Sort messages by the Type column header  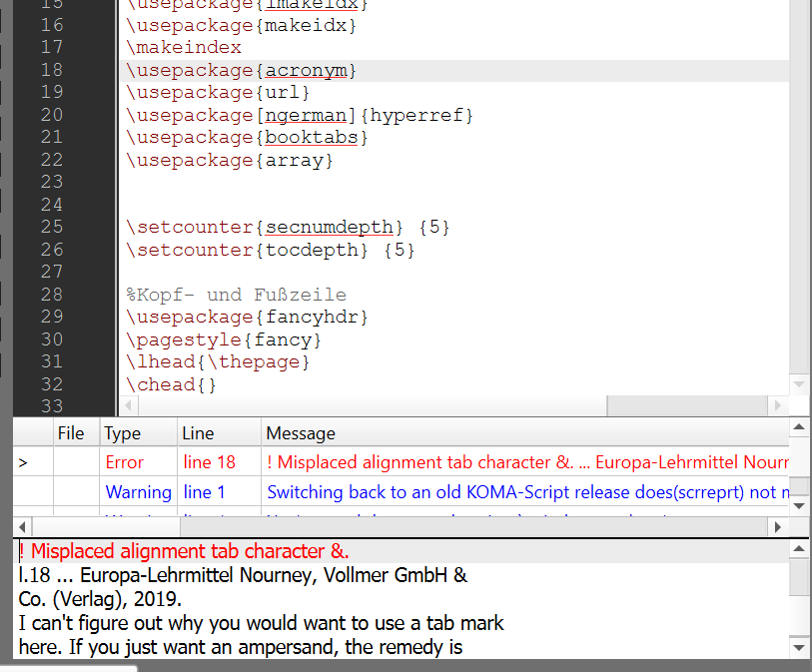click(x=123, y=433)
